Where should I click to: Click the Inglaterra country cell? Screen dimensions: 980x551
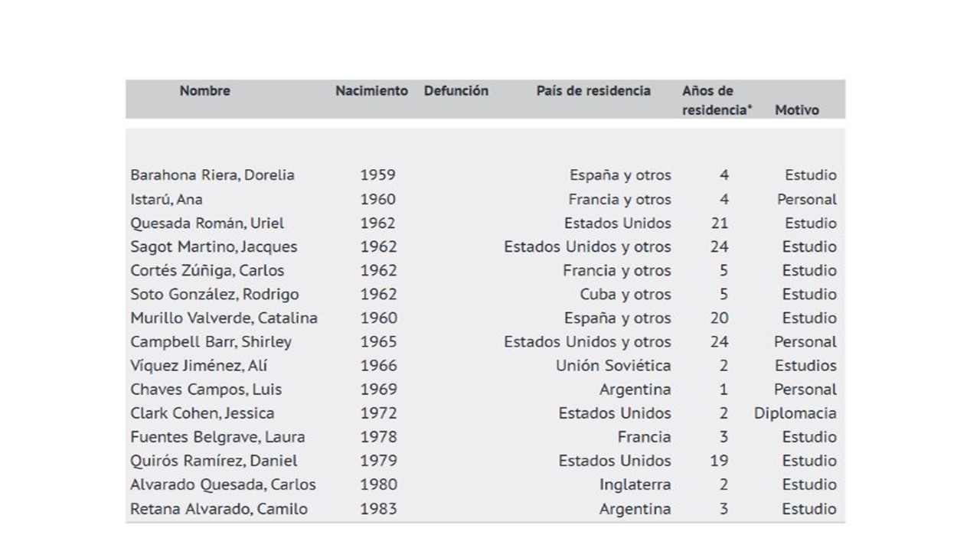[635, 484]
